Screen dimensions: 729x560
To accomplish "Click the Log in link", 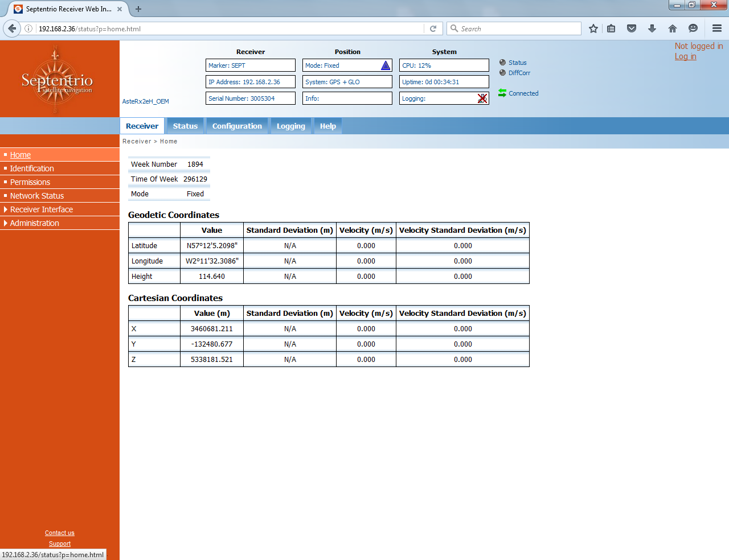I will pyautogui.click(x=685, y=56).
